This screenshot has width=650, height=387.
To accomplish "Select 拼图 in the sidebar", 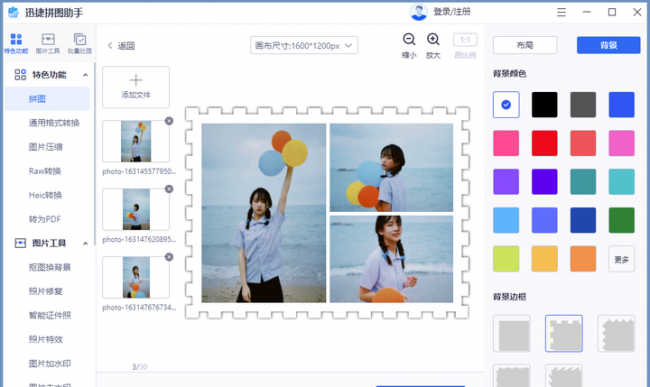I will pos(47,99).
